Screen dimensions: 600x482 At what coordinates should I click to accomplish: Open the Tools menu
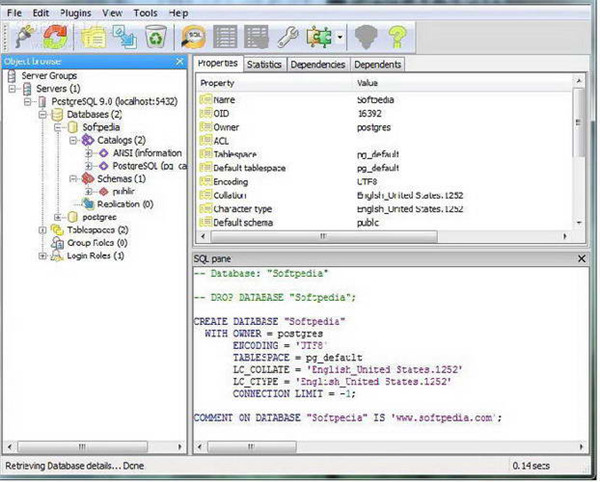point(145,13)
